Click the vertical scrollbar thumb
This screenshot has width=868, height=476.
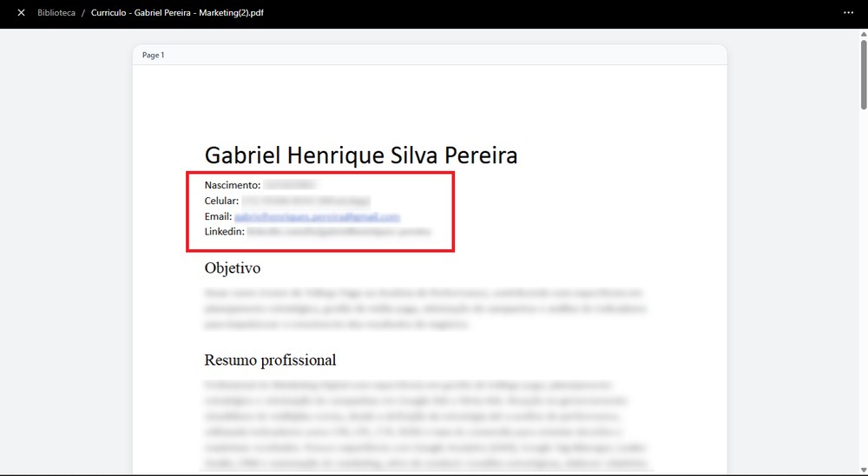[x=863, y=75]
